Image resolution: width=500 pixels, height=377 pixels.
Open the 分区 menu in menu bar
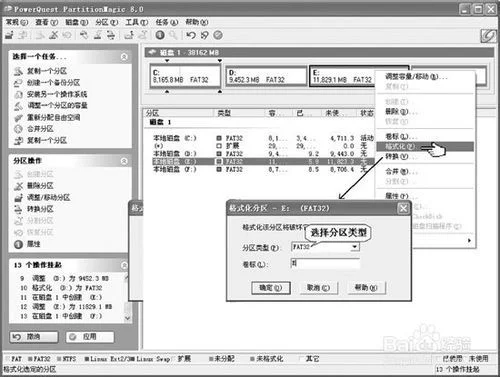tap(107, 22)
